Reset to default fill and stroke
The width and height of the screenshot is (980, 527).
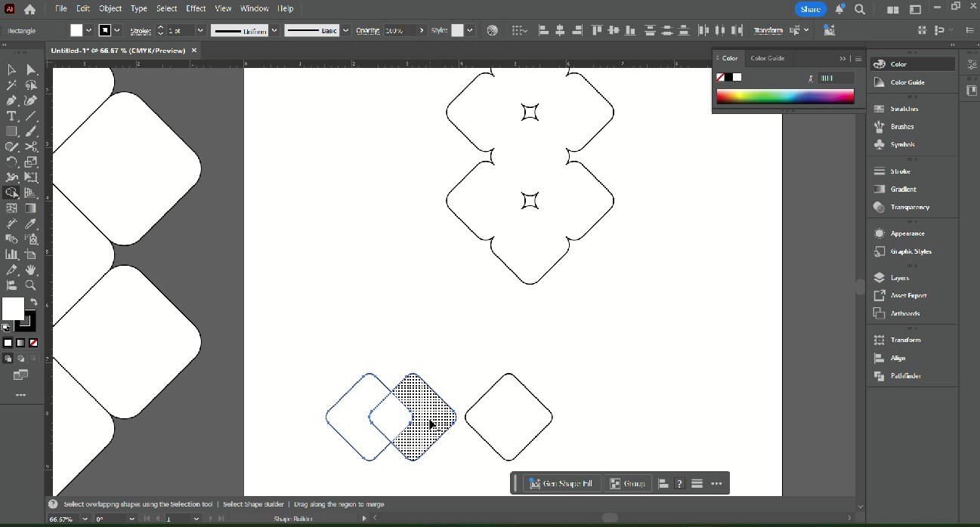(6, 328)
